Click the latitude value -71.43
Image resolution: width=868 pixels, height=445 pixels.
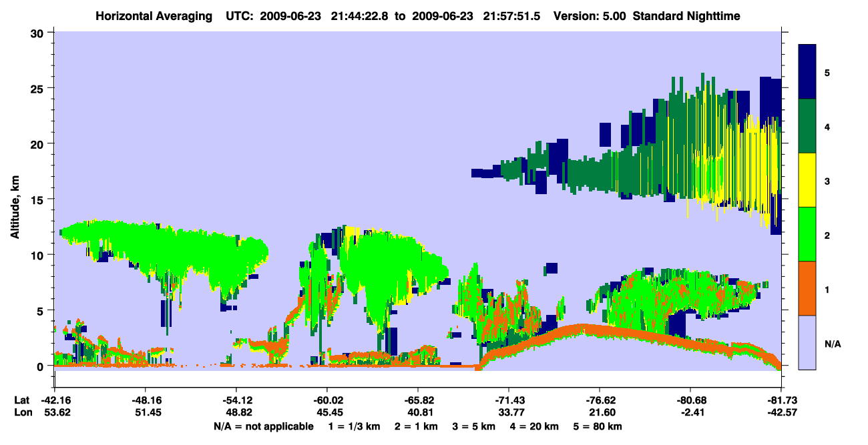[509, 400]
